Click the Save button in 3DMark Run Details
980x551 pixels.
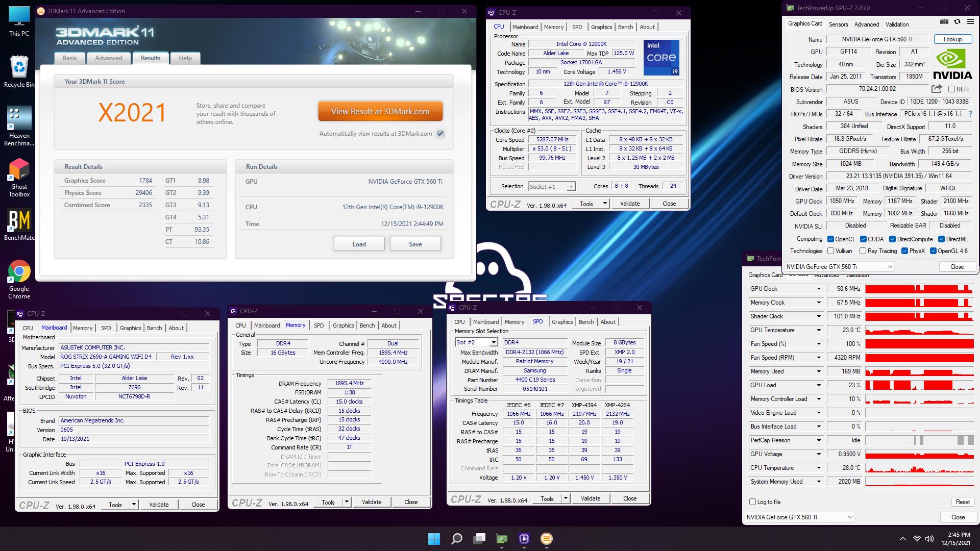click(x=415, y=244)
